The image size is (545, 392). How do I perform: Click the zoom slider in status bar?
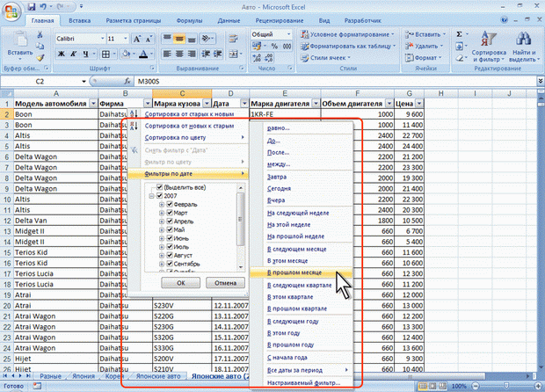coord(506,386)
